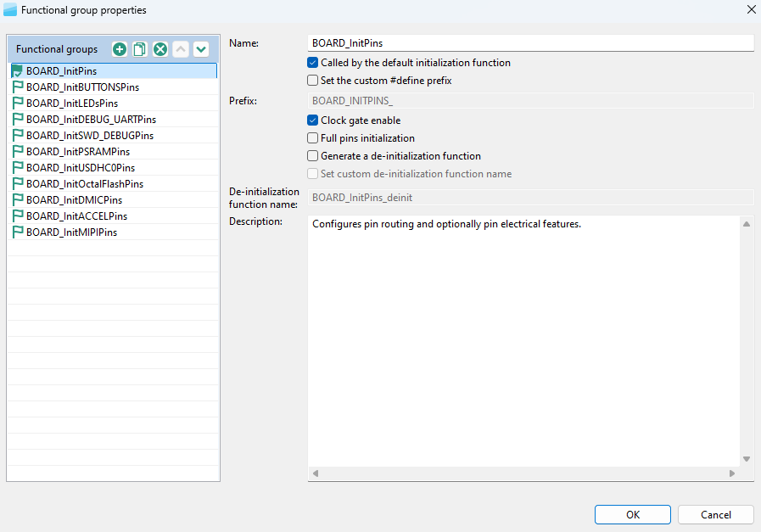Add a new functional group
The image size is (761, 532).
tap(120, 49)
